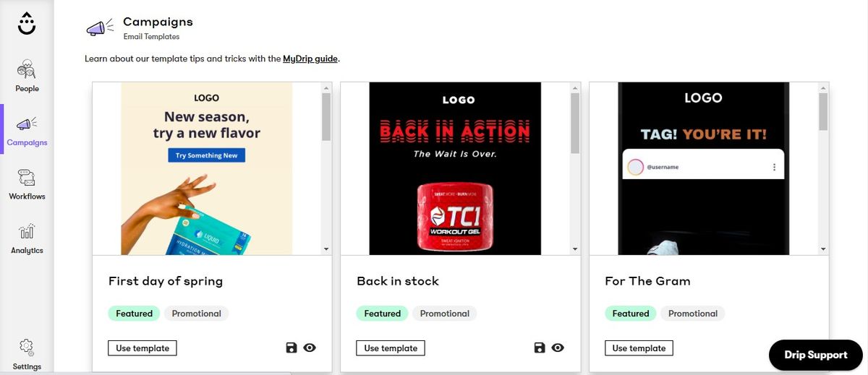Preview Back in stock with eye icon

558,348
